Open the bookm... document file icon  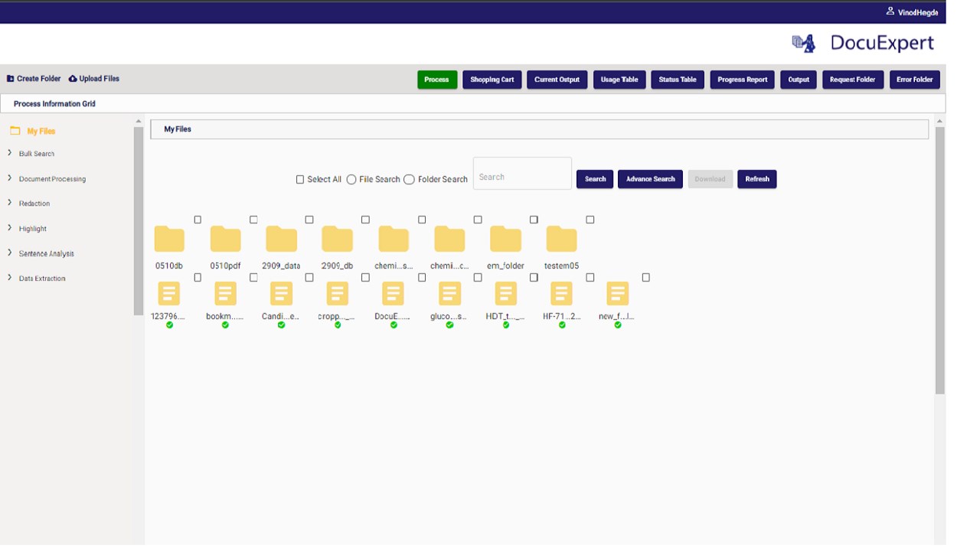tap(225, 294)
